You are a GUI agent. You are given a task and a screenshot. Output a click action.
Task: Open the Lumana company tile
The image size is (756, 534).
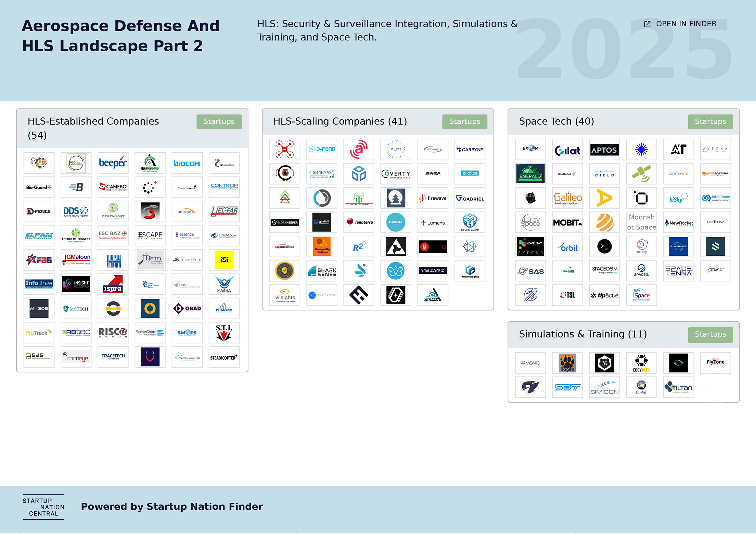pyautogui.click(x=433, y=222)
